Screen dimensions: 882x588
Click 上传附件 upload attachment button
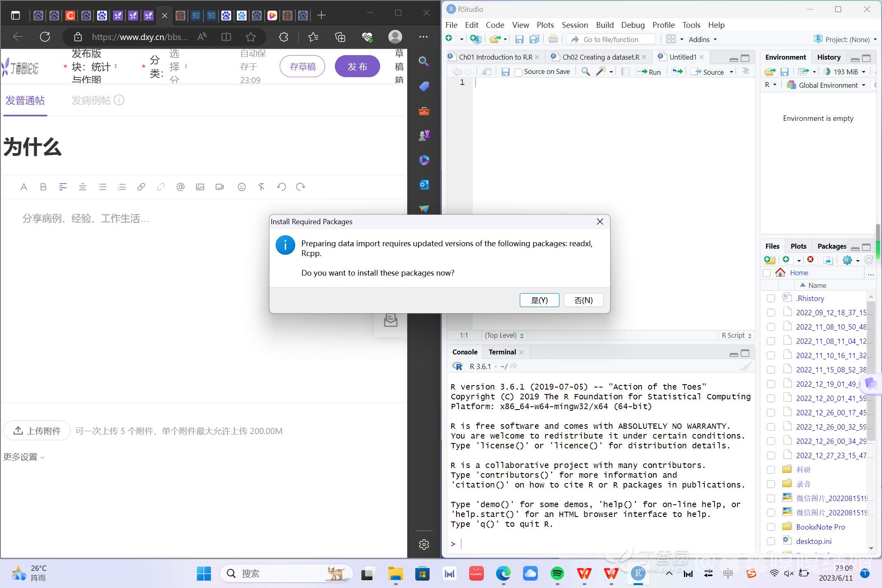point(37,431)
